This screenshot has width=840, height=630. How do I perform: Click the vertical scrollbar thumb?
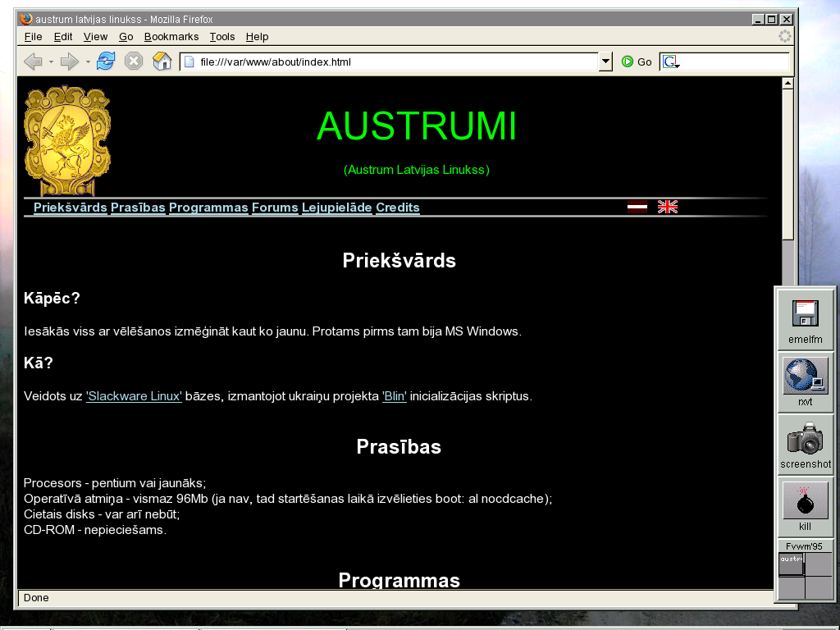click(x=787, y=164)
